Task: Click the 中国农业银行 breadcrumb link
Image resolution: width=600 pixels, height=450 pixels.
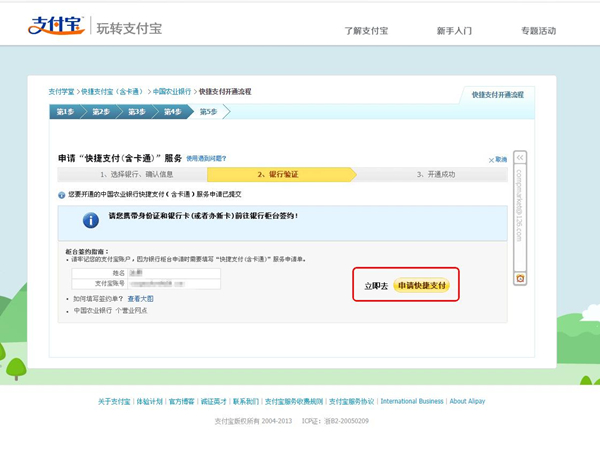Action: (x=173, y=92)
